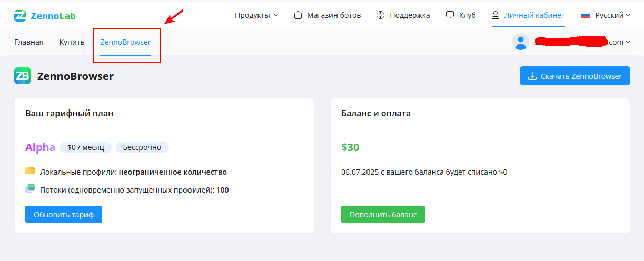644x261 pixels.
Task: Click the Бессрочно badge
Action: coord(142,147)
